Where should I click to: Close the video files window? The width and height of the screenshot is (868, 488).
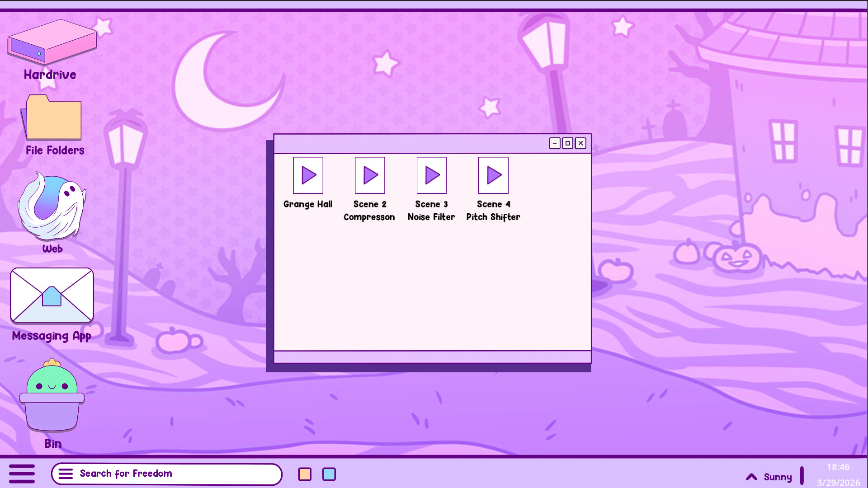(x=581, y=143)
